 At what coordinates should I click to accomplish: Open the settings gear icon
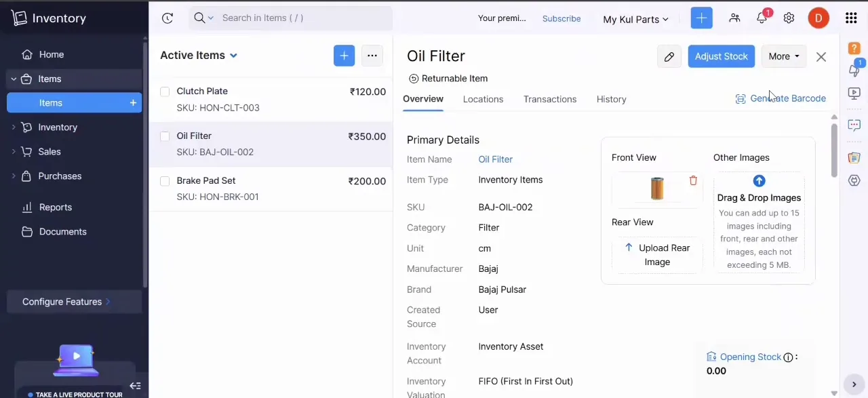coord(789,18)
